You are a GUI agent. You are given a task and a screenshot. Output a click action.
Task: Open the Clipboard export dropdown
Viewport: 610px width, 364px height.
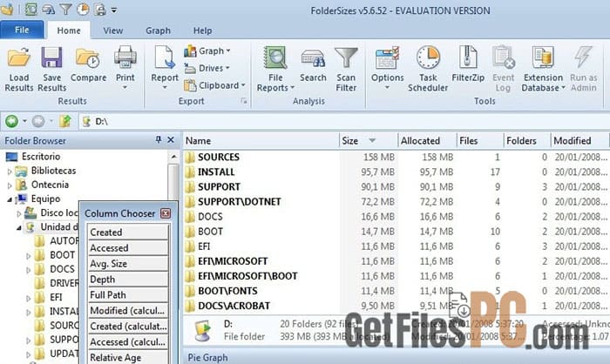tap(214, 85)
